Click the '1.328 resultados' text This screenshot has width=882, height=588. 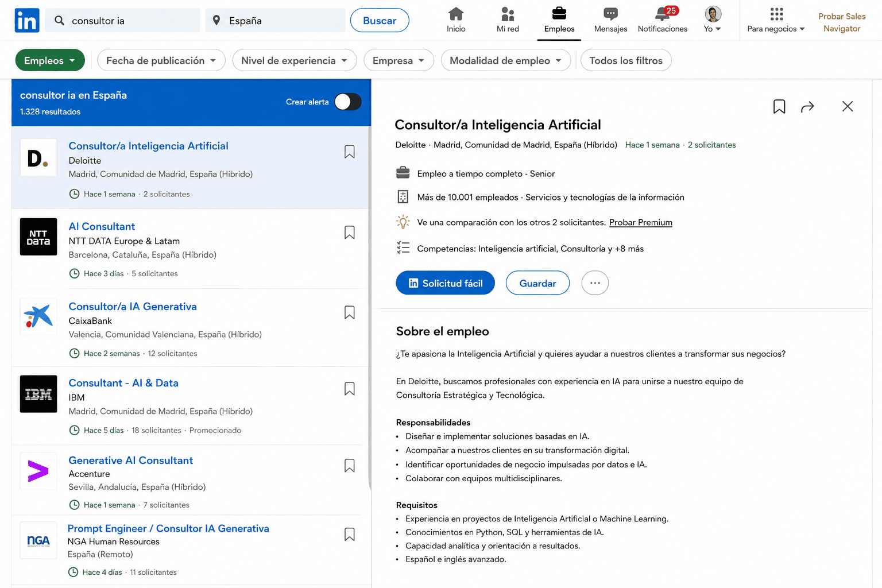[50, 112]
